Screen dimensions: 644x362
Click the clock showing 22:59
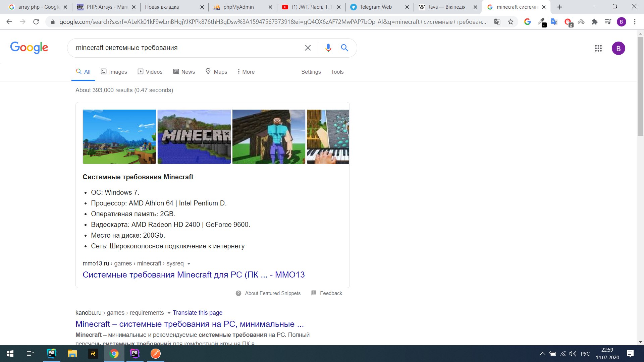[x=607, y=350]
